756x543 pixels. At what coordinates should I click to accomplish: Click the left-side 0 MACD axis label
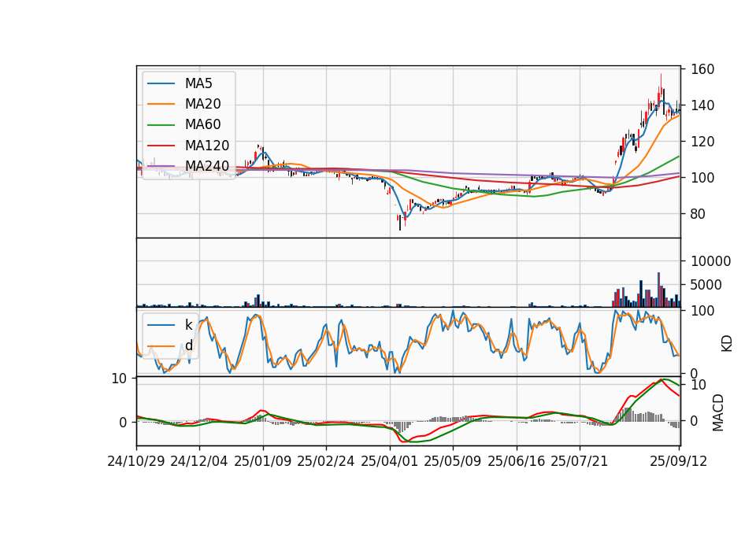[x=124, y=423]
